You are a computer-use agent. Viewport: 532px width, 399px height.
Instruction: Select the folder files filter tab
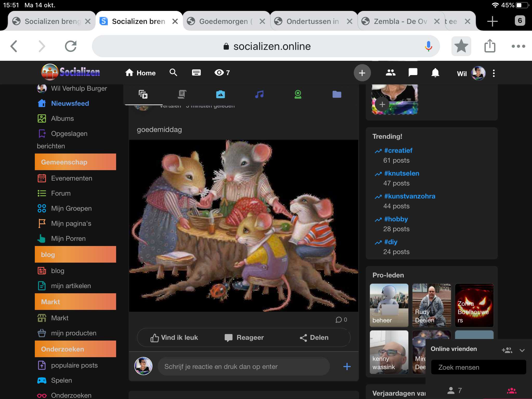pos(337,94)
